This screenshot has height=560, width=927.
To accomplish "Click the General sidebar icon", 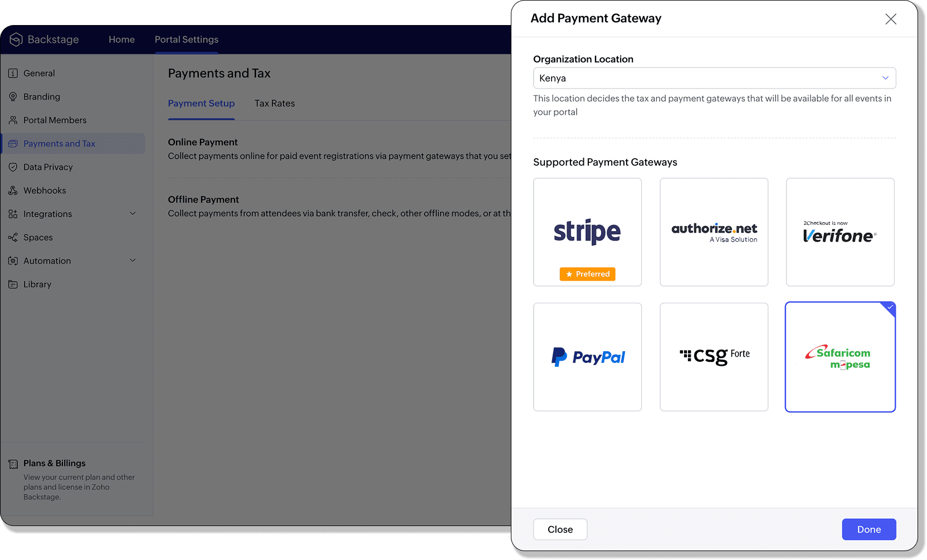I will pyautogui.click(x=13, y=73).
